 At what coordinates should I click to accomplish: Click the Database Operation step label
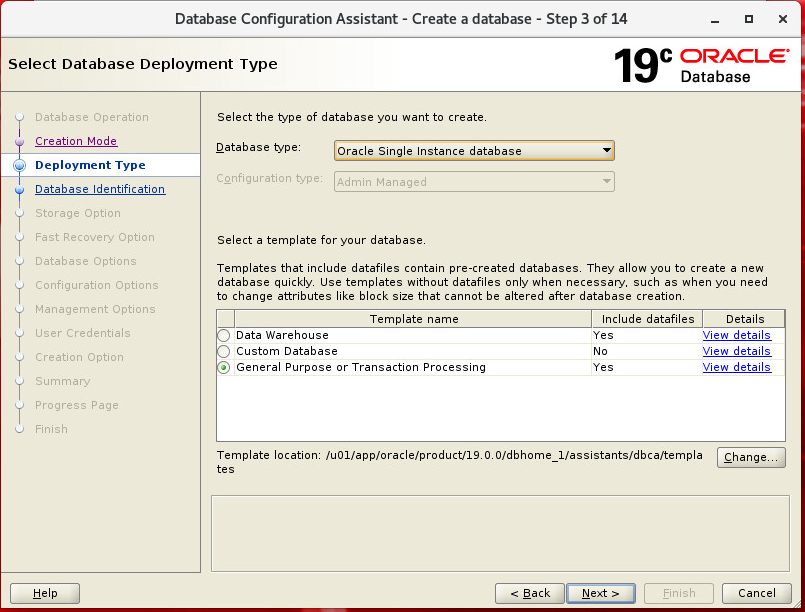92,117
